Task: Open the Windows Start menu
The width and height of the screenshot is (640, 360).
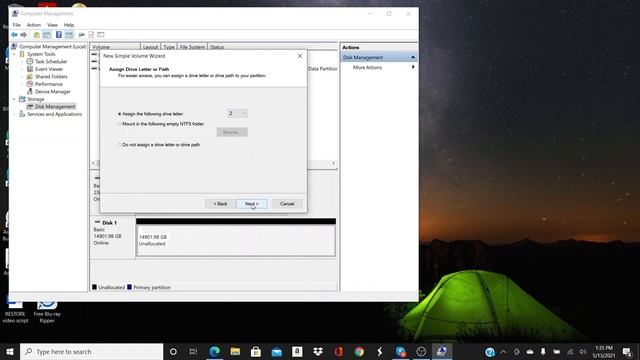Action: pos(10,351)
